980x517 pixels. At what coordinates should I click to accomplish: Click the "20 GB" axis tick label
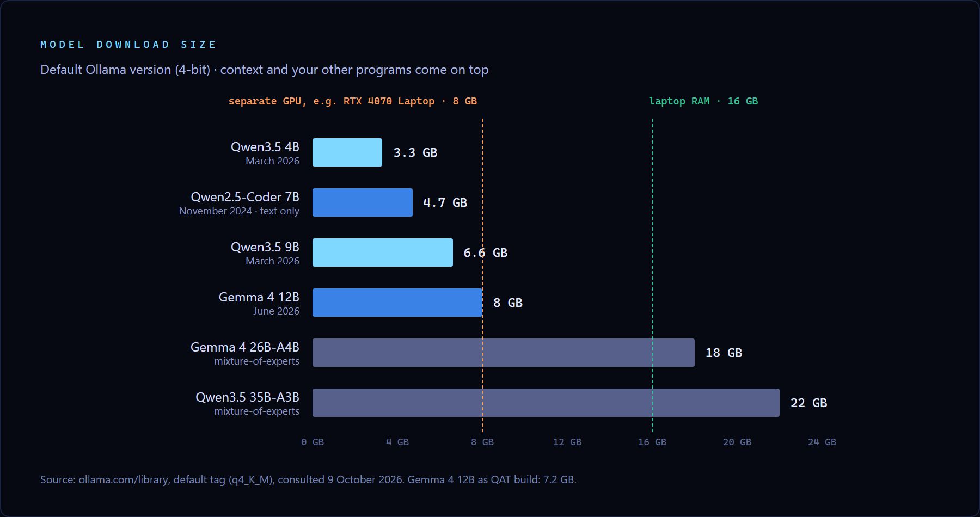point(737,442)
